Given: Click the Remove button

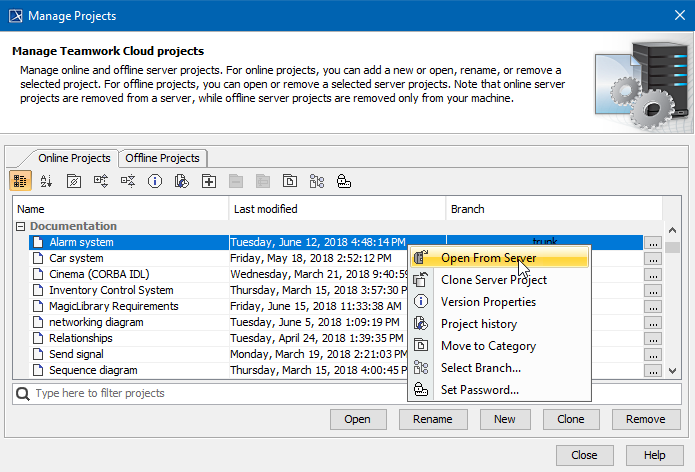Looking at the screenshot, I should point(645,419).
